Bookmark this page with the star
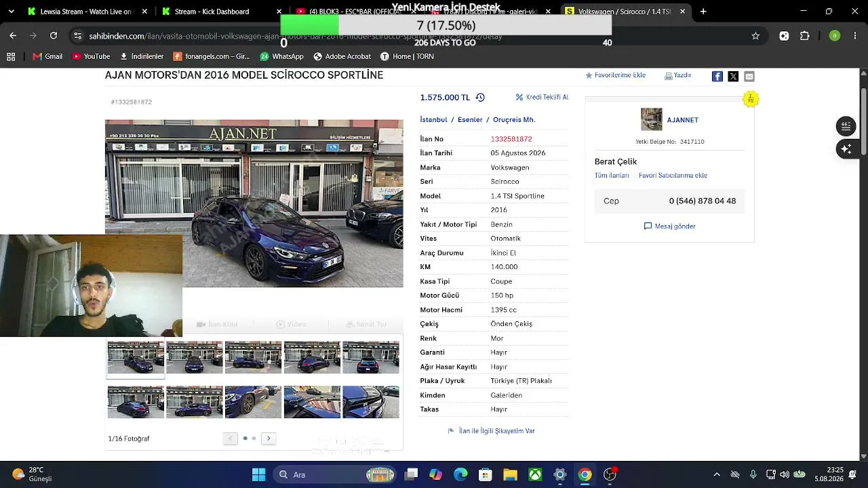 click(755, 36)
